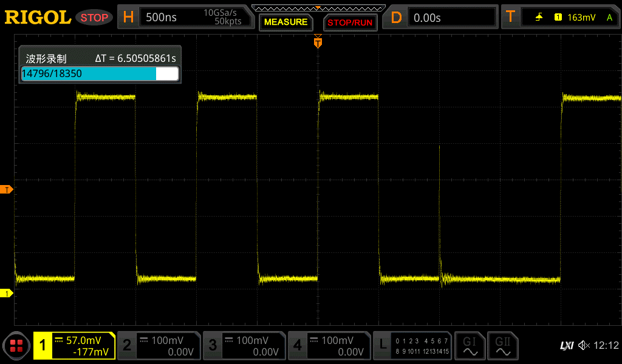622x364 pixels.
Task: Open the GII waveform generator menu
Action: [x=503, y=345]
